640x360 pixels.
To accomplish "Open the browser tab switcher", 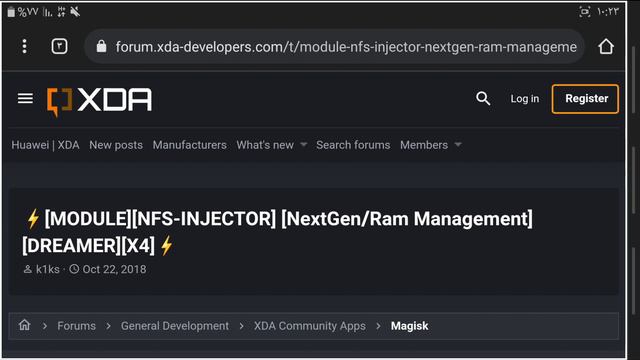I will click(x=60, y=46).
